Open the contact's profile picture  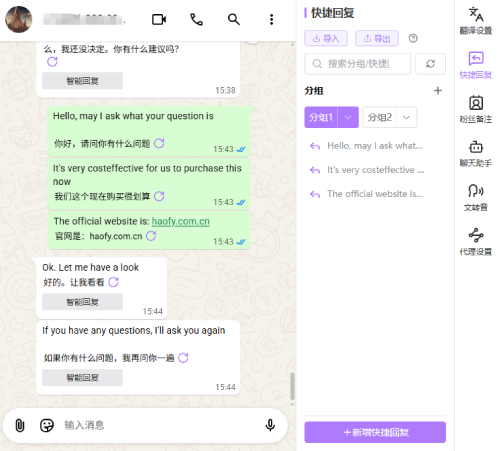click(18, 19)
